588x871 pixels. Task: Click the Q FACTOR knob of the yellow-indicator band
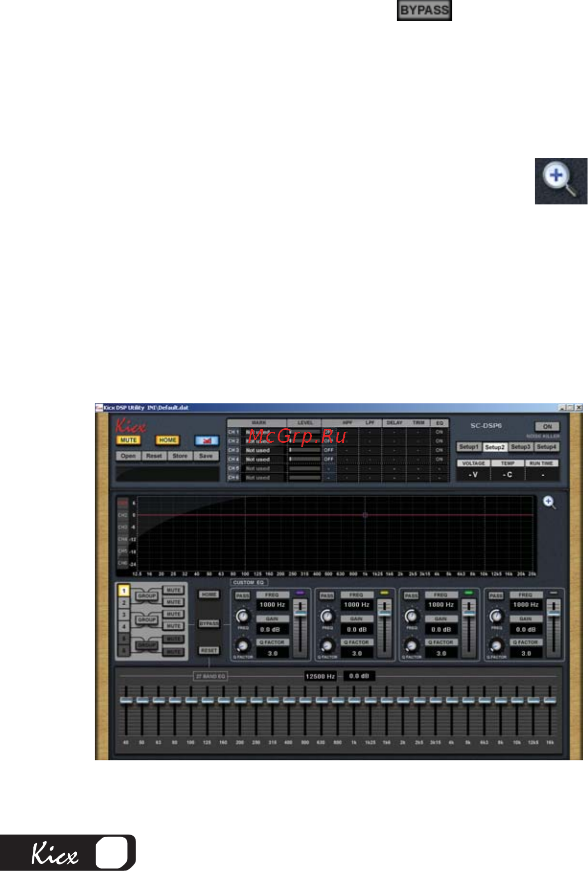click(x=327, y=646)
